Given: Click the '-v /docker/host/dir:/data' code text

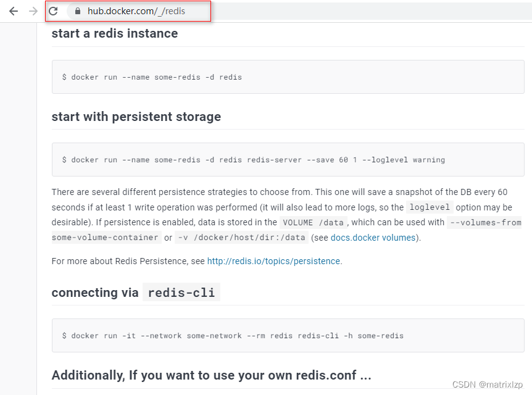Looking at the screenshot, I should [241, 237].
